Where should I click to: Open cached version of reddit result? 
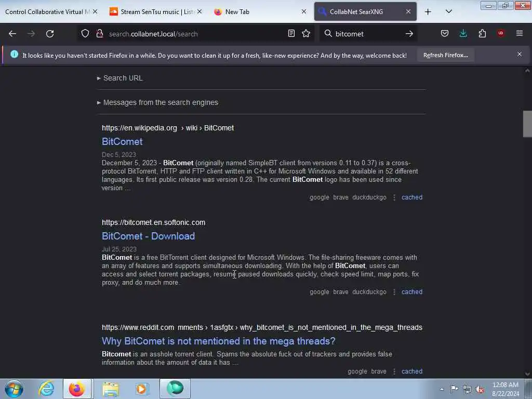(412, 371)
